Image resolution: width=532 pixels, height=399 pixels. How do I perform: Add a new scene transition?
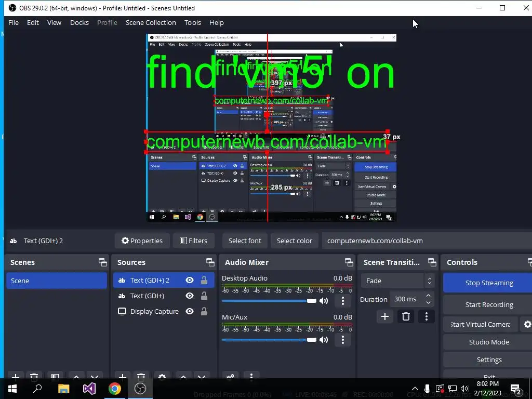click(385, 316)
